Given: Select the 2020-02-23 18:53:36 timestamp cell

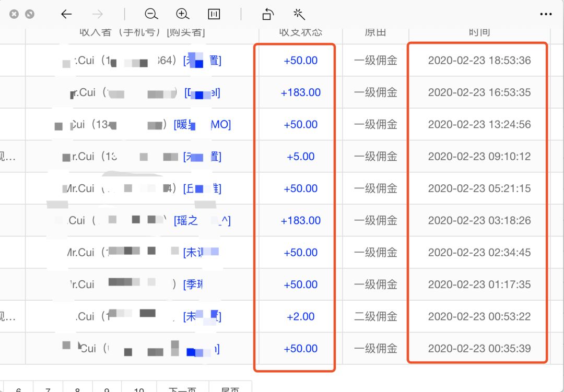Looking at the screenshot, I should pos(479,61).
